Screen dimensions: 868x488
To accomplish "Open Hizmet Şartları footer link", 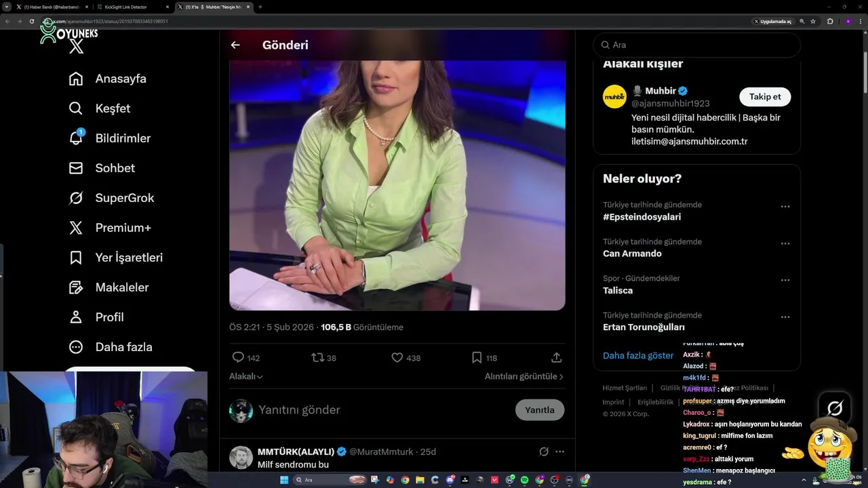I will coord(625,388).
